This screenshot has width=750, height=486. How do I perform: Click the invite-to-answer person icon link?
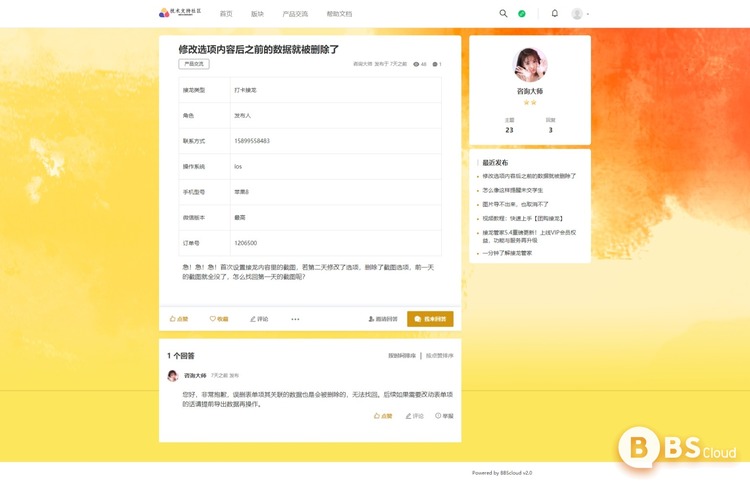[383, 319]
